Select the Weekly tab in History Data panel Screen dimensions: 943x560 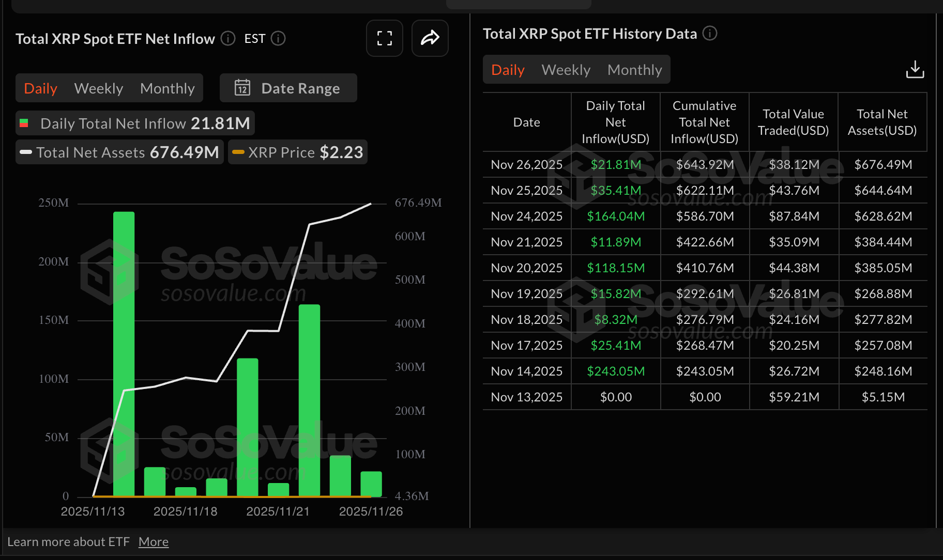[x=566, y=69]
